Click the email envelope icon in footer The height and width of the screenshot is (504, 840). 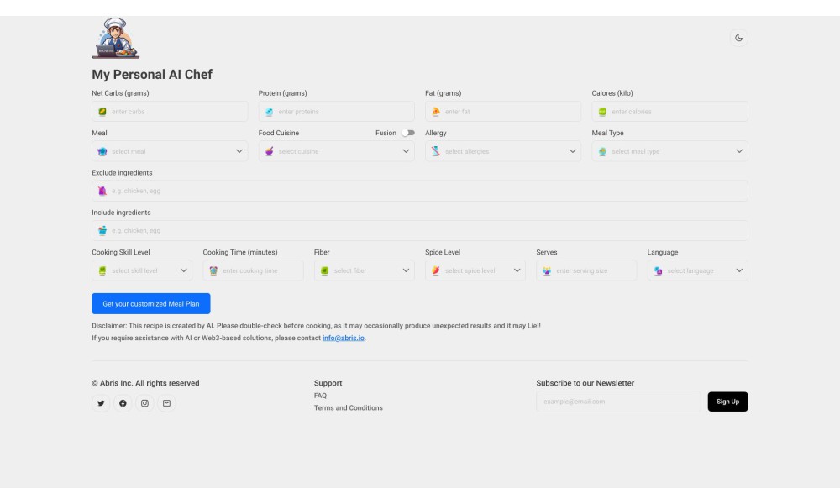(166, 403)
